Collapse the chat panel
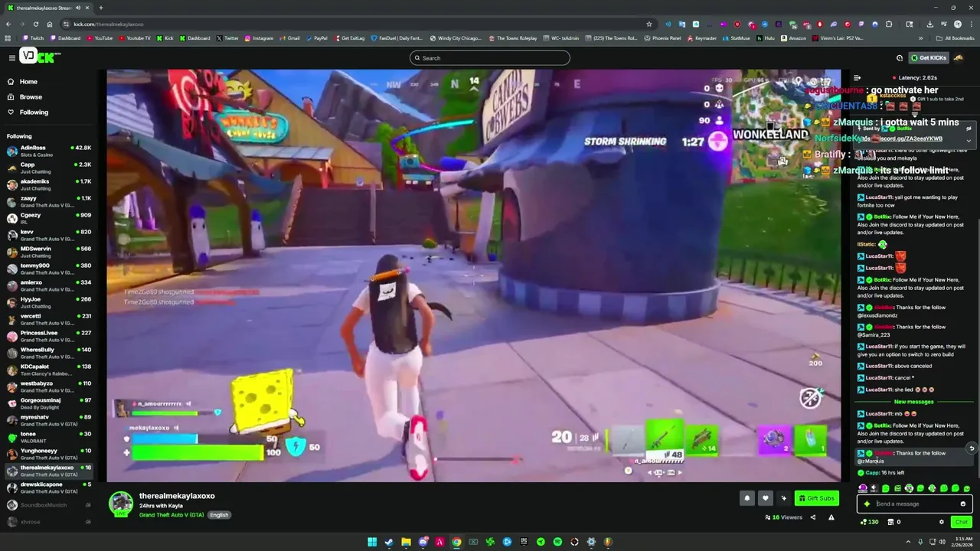This screenshot has width=980, height=551. pyautogui.click(x=857, y=77)
